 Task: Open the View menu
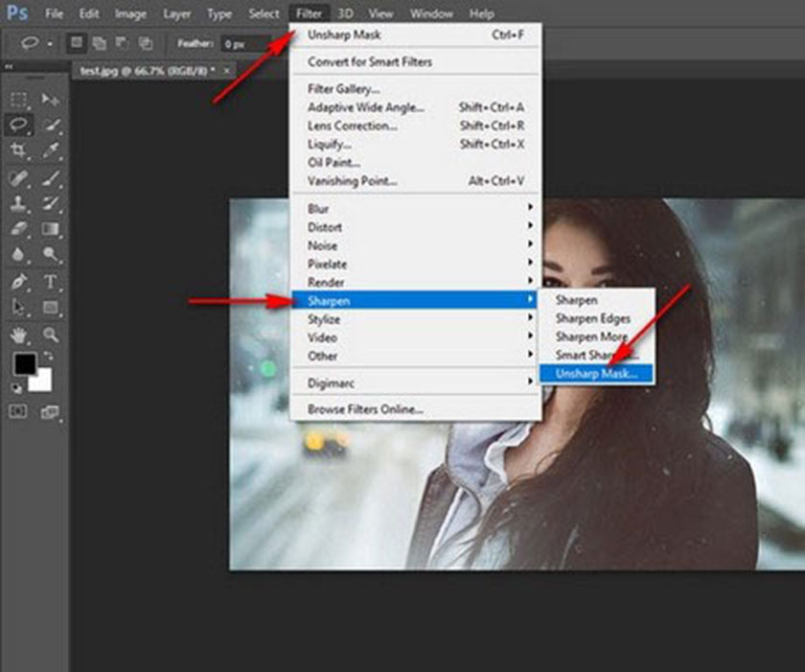pos(381,13)
